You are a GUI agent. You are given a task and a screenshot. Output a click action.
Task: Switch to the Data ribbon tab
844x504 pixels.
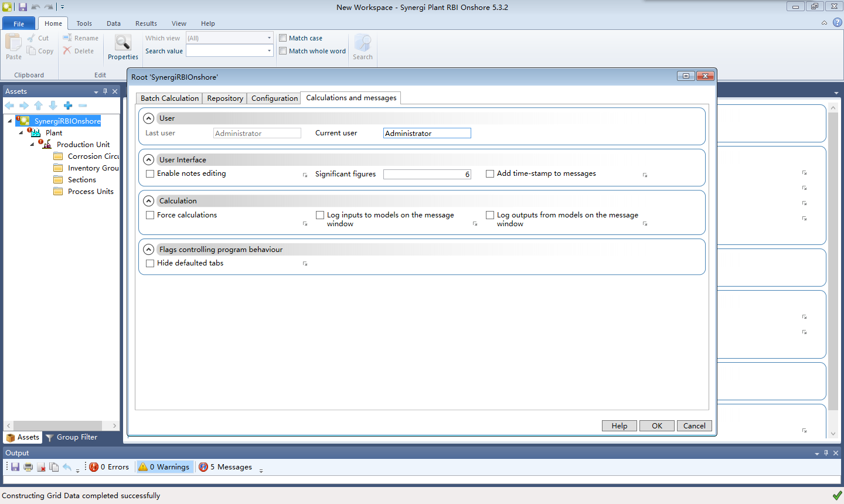click(x=114, y=23)
